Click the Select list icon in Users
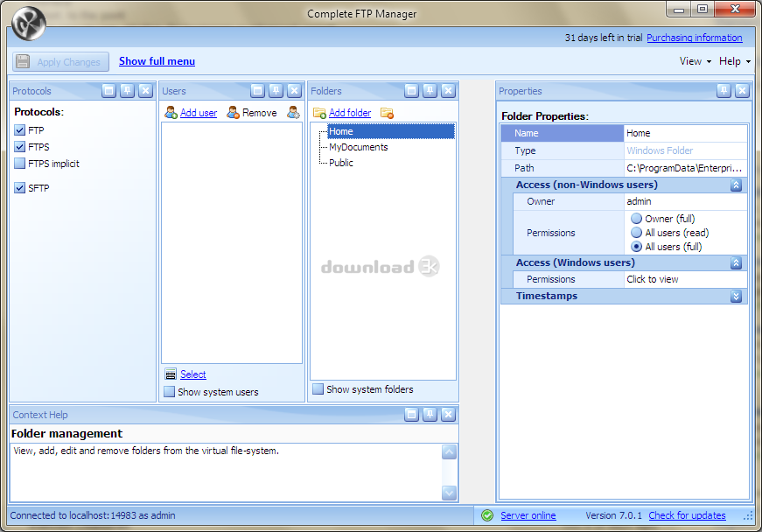The width and height of the screenshot is (762, 532). (x=171, y=374)
